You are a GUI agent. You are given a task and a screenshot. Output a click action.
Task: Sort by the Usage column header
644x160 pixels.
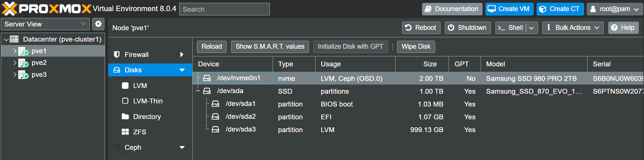tap(355, 64)
